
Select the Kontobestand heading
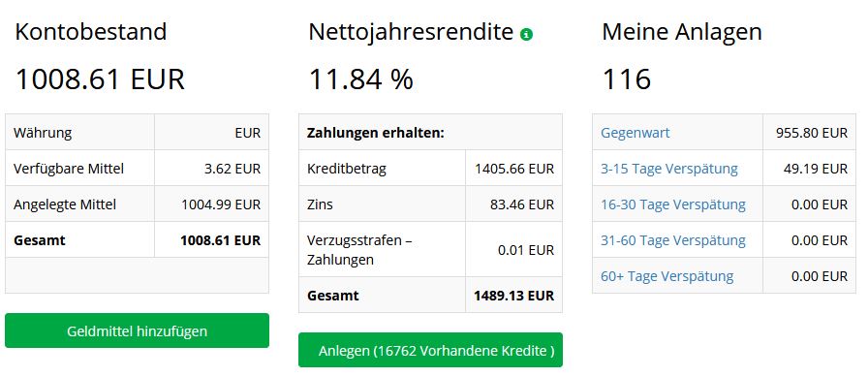91,32
